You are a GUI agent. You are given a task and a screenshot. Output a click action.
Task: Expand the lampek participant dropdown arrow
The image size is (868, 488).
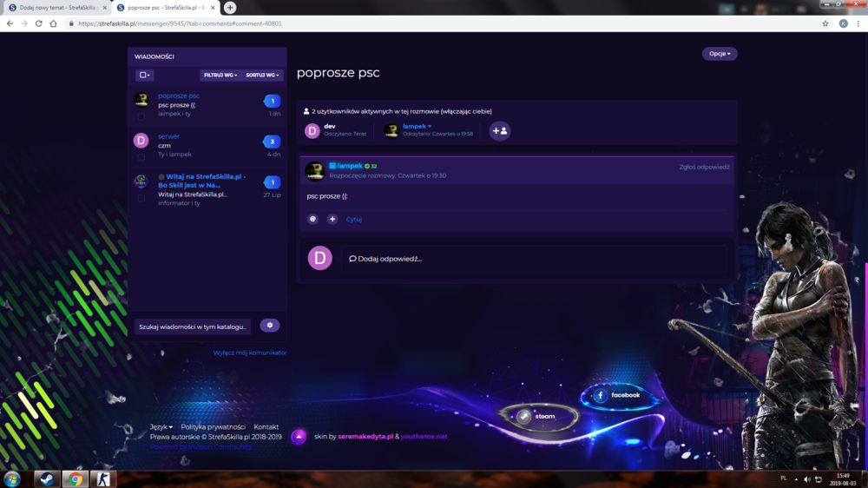coord(430,126)
